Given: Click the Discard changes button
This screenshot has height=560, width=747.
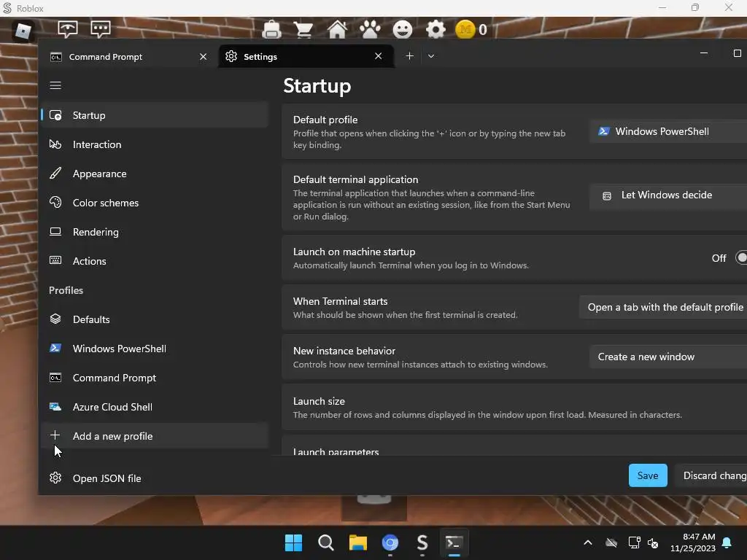Looking at the screenshot, I should [x=711, y=475].
